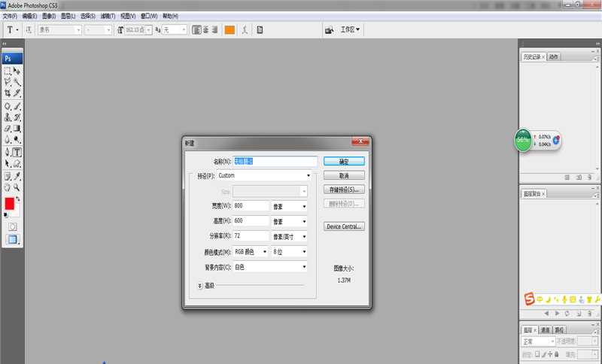Screen dimensions: 602x364
Task: Toggle the character and paragraph palettes icon
Action: tap(260, 30)
